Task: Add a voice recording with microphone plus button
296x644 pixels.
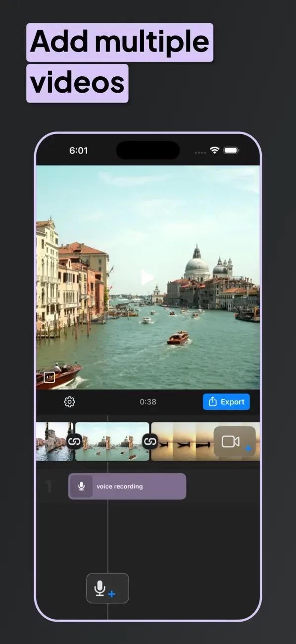Action: point(107,588)
